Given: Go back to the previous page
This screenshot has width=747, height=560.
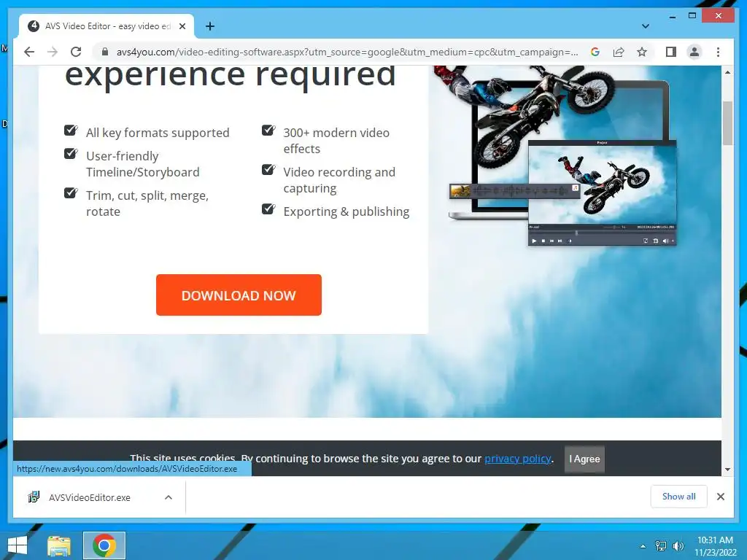Looking at the screenshot, I should coord(29,52).
